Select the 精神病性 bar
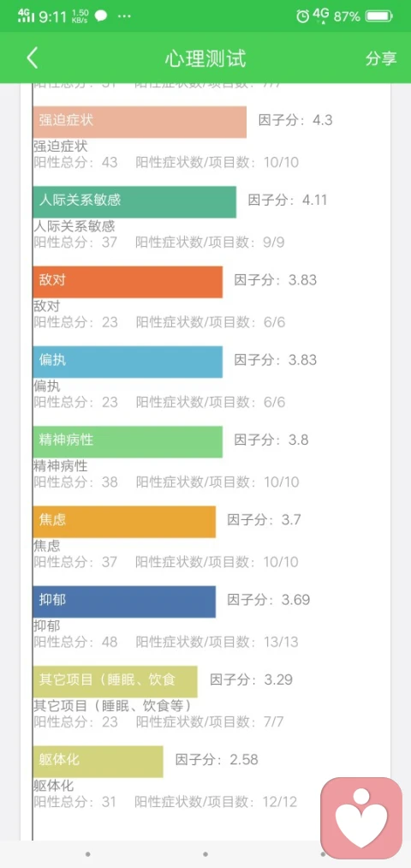 coord(128,442)
